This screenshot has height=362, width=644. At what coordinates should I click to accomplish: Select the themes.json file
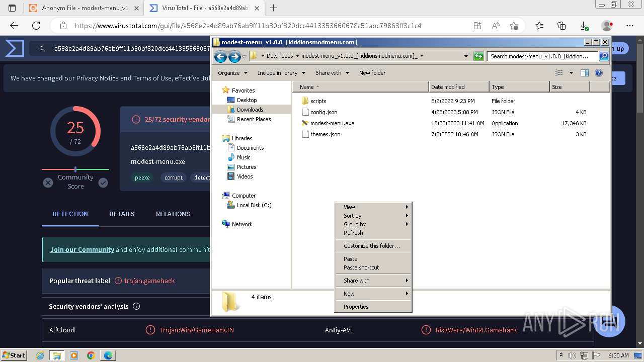(325, 134)
